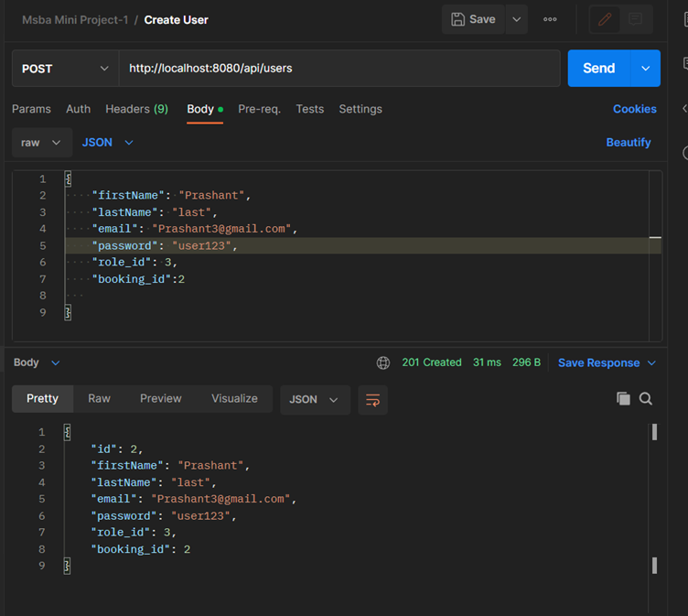
Task: Click the 31 ms response time
Action: pyautogui.click(x=487, y=362)
